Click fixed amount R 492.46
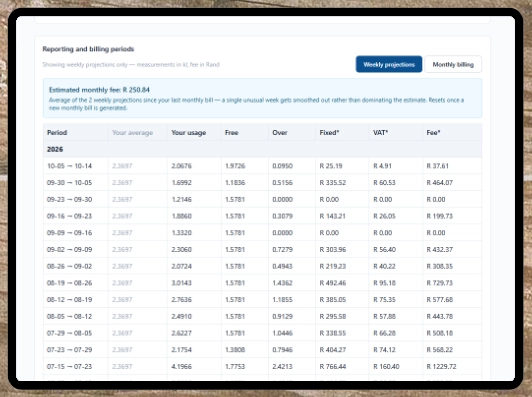The width and height of the screenshot is (532, 397). click(332, 283)
